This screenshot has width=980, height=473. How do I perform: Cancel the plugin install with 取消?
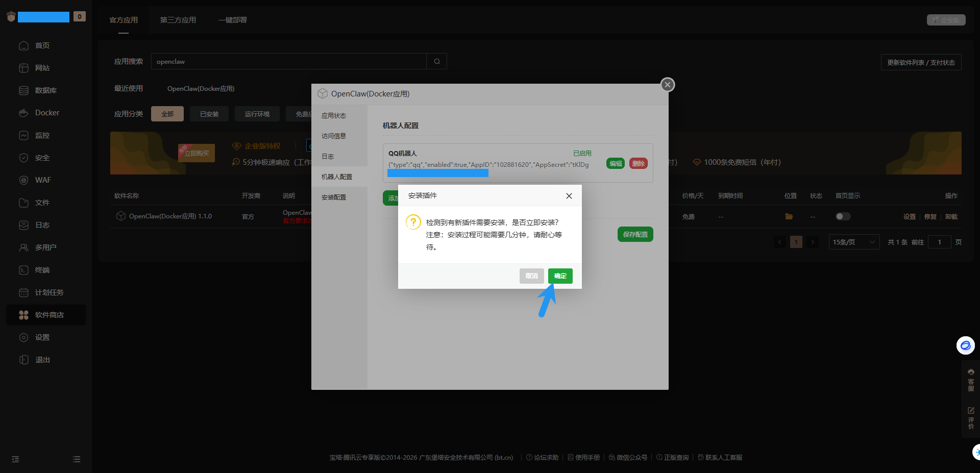tap(531, 276)
